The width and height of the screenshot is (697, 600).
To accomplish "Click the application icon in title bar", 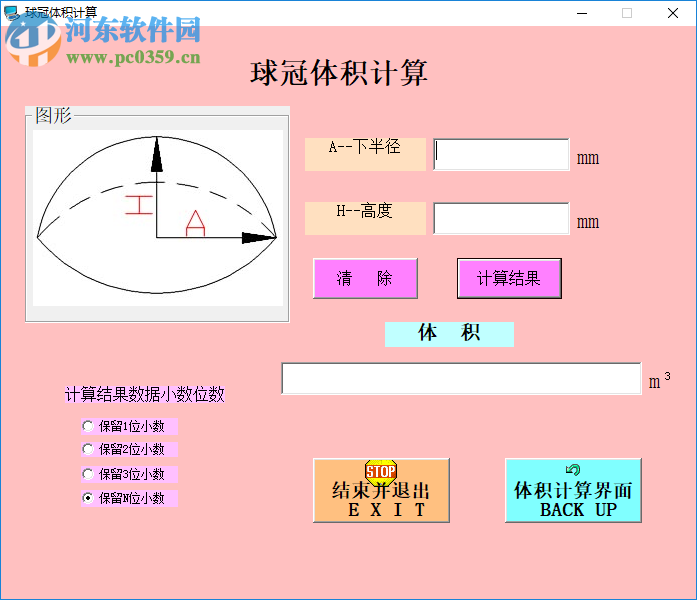I will (12, 13).
